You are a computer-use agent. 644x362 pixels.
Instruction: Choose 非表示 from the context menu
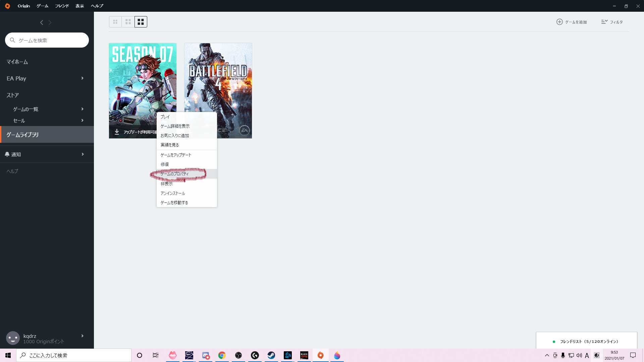[187, 184]
